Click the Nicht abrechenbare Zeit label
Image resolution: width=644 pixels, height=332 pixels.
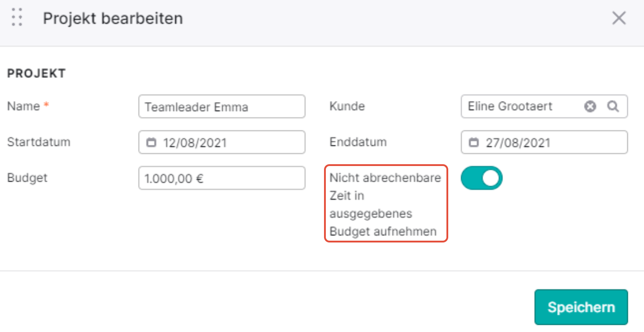tap(386, 205)
